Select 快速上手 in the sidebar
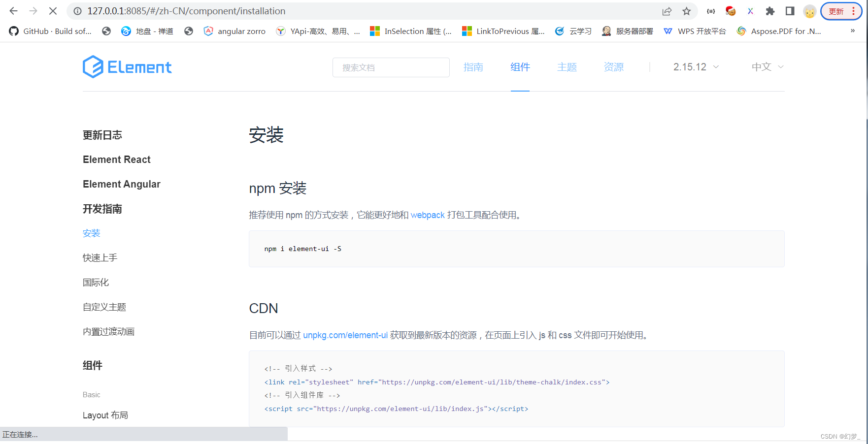Viewport: 868px width, 444px height. (x=100, y=258)
